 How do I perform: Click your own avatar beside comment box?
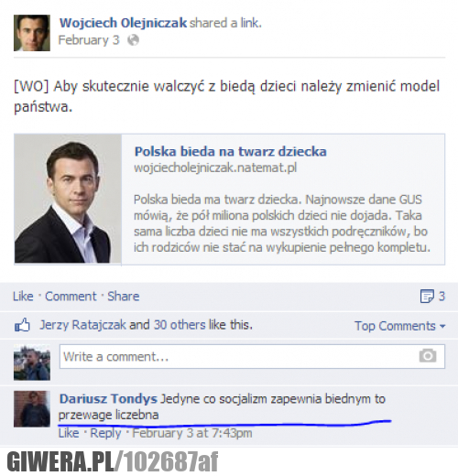tap(32, 362)
